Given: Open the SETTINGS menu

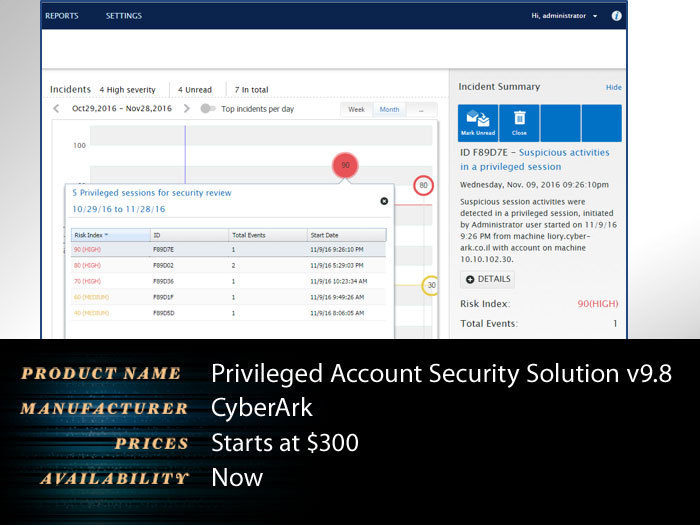Looking at the screenshot, I should [124, 16].
